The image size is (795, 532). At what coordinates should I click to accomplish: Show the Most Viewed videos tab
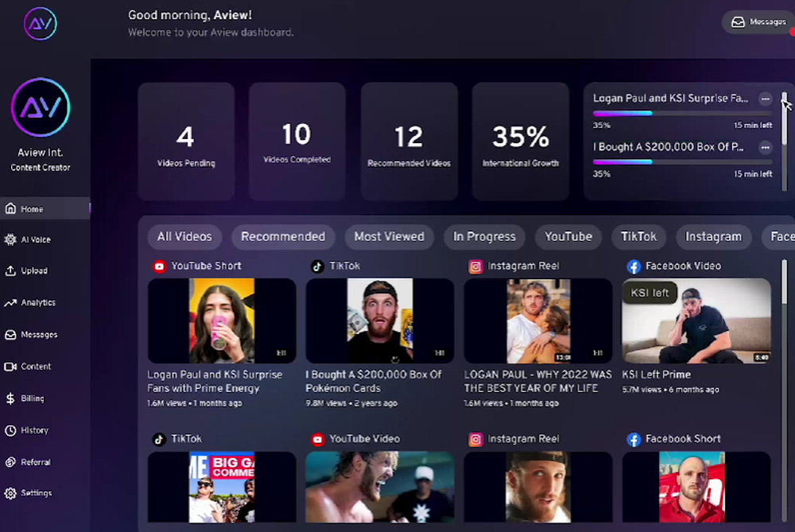pyautogui.click(x=390, y=237)
